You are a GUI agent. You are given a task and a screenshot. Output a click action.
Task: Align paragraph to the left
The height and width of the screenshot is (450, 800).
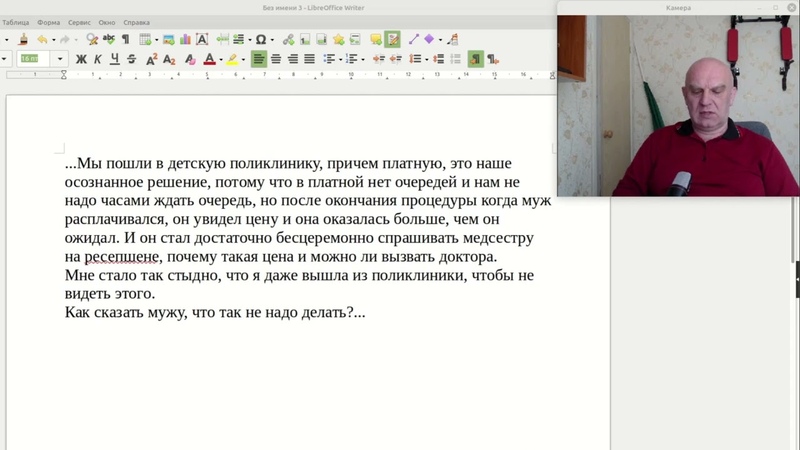(259, 59)
